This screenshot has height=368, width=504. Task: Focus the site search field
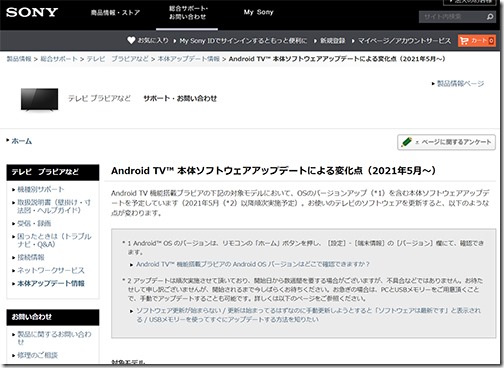pos(452,16)
